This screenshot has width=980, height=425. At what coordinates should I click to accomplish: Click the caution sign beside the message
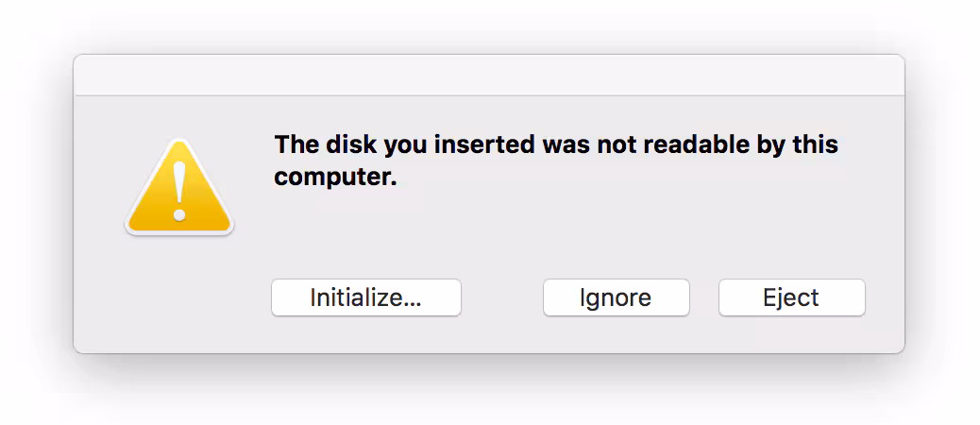coord(179,189)
